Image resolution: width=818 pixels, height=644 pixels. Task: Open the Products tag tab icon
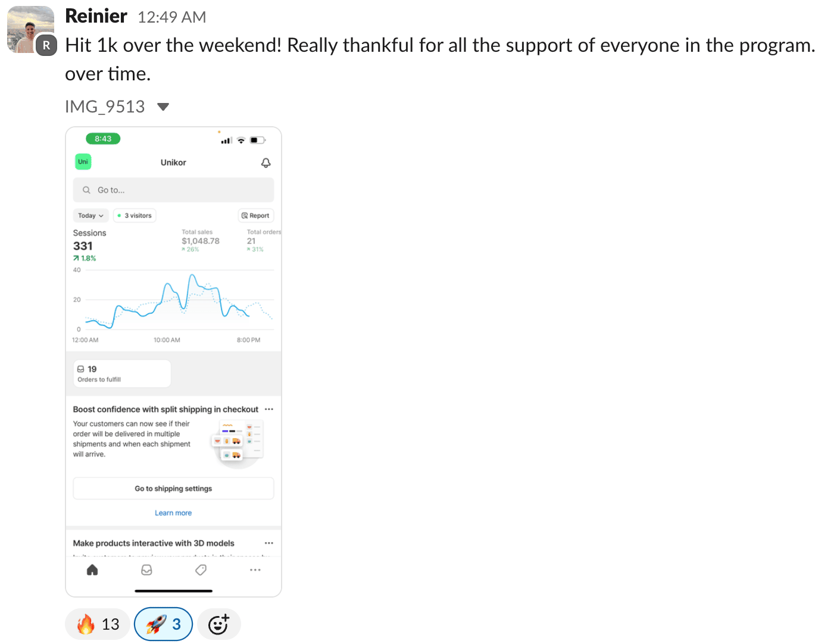coord(201,570)
